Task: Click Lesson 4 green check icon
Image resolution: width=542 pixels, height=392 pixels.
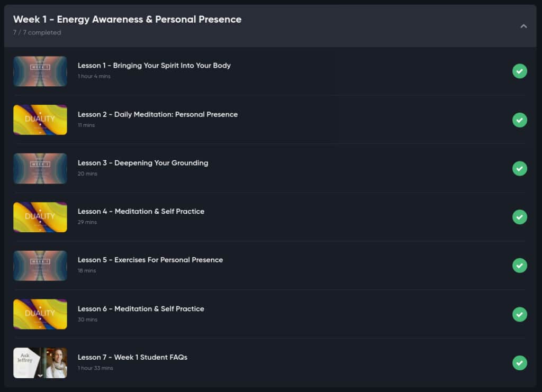Action: tap(520, 217)
